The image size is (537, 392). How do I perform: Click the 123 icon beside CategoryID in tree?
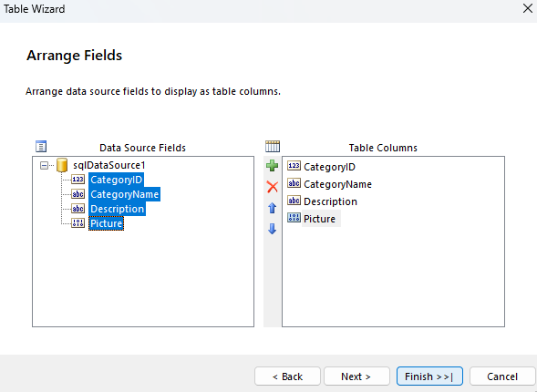(78, 180)
